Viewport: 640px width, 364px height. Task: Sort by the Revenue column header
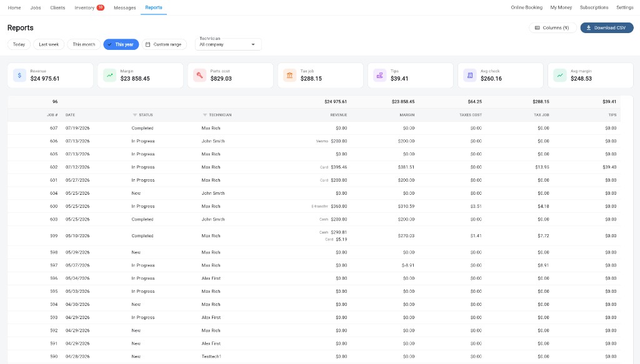[339, 115]
